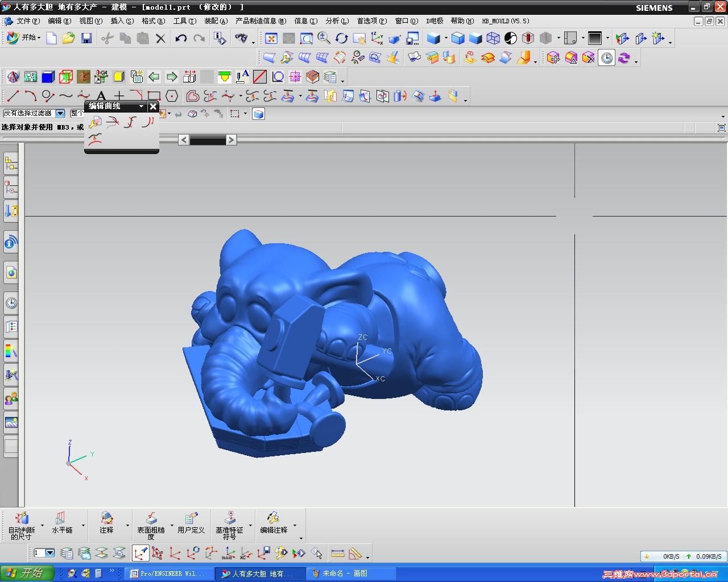
Task: Expand the 编辑曲线 toolbar options arrow
Action: coord(141,106)
